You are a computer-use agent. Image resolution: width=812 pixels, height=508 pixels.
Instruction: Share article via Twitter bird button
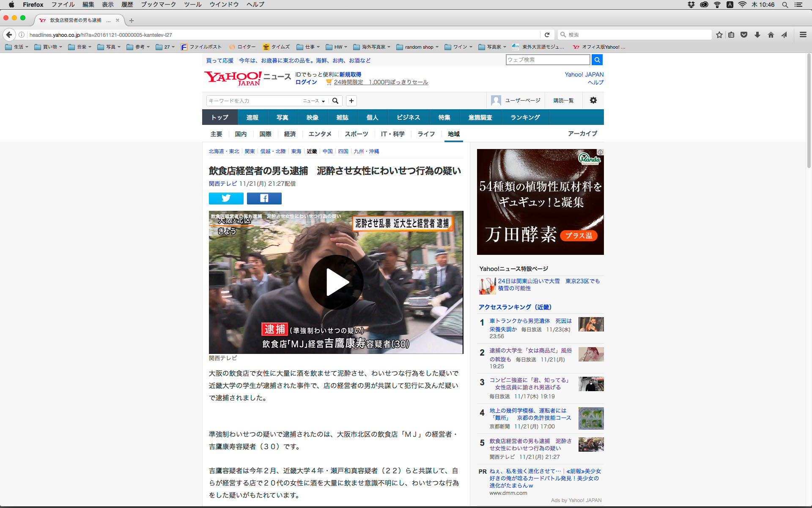pos(226,198)
